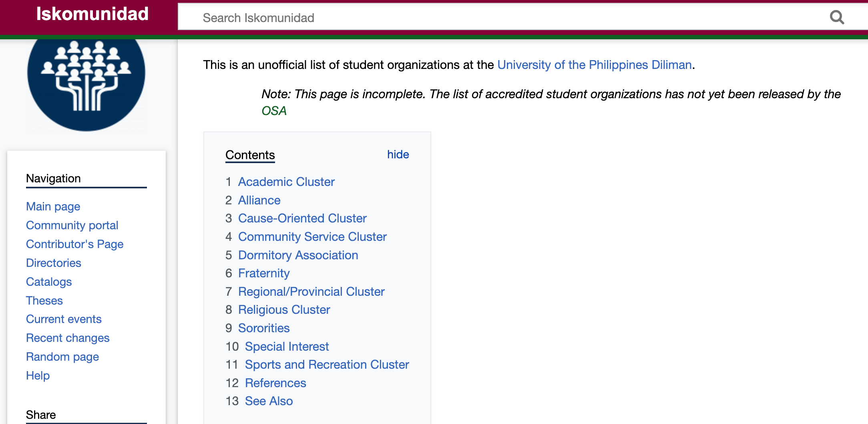Hide the Contents box

(x=398, y=154)
